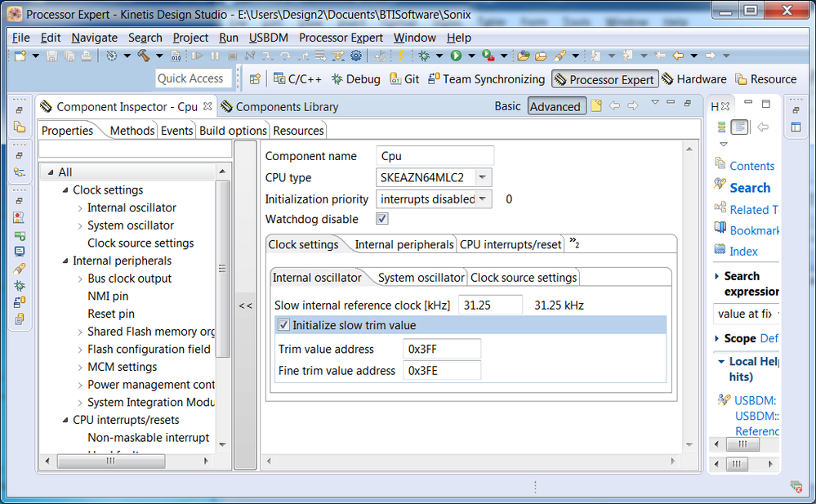The height and width of the screenshot is (504, 816).
Task: Show hidden tabs via the »2 chevron
Action: tap(574, 243)
